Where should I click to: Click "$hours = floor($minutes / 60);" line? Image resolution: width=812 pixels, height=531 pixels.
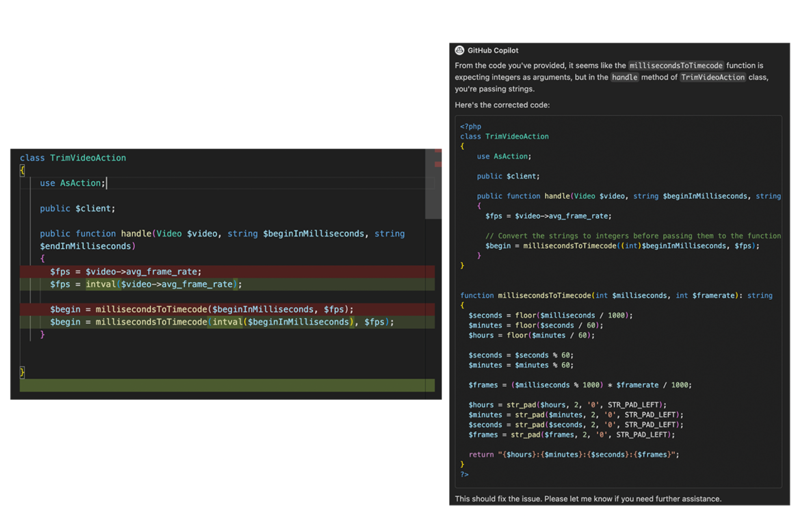[531, 336]
